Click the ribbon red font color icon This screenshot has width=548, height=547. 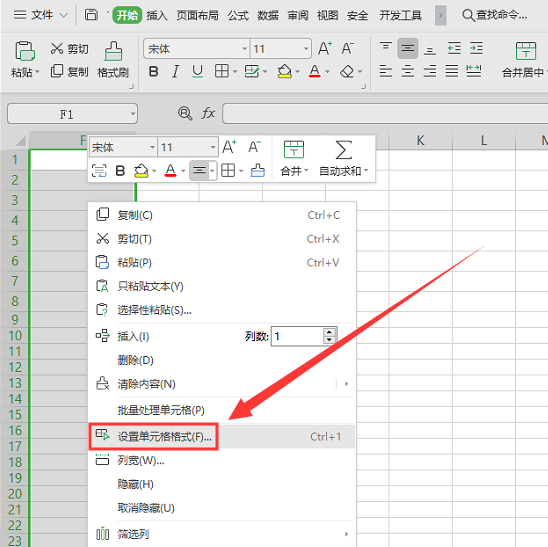315,71
